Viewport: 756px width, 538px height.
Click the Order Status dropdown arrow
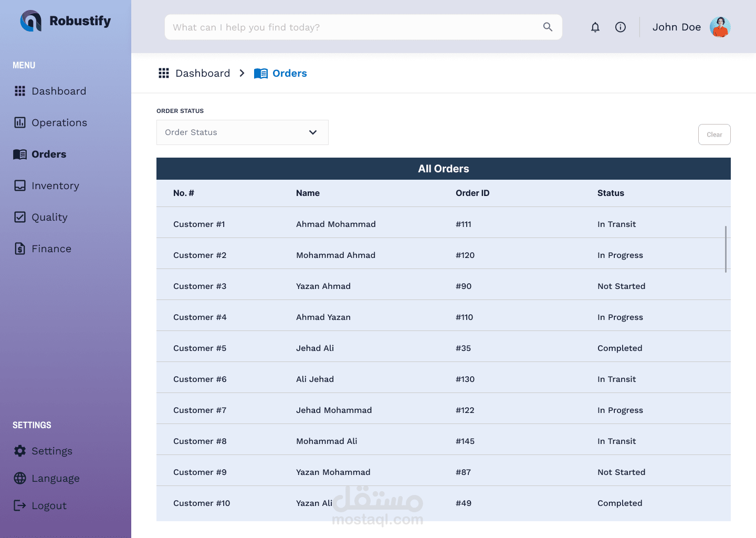(313, 132)
